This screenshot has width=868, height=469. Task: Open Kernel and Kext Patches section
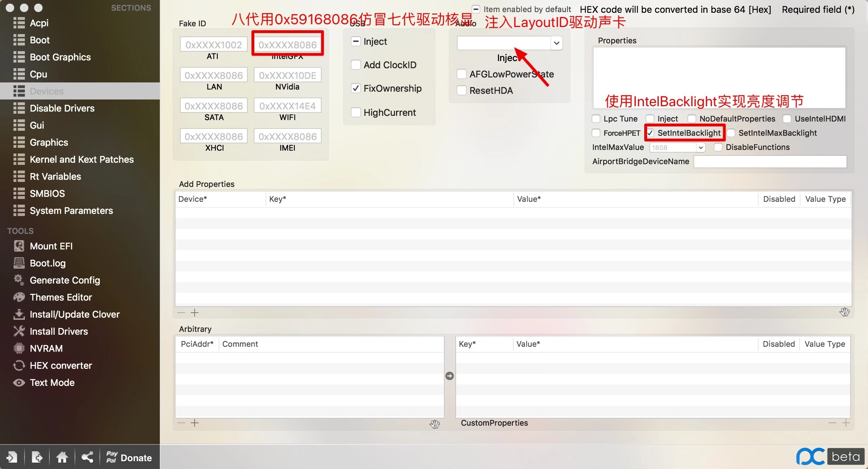tap(82, 159)
